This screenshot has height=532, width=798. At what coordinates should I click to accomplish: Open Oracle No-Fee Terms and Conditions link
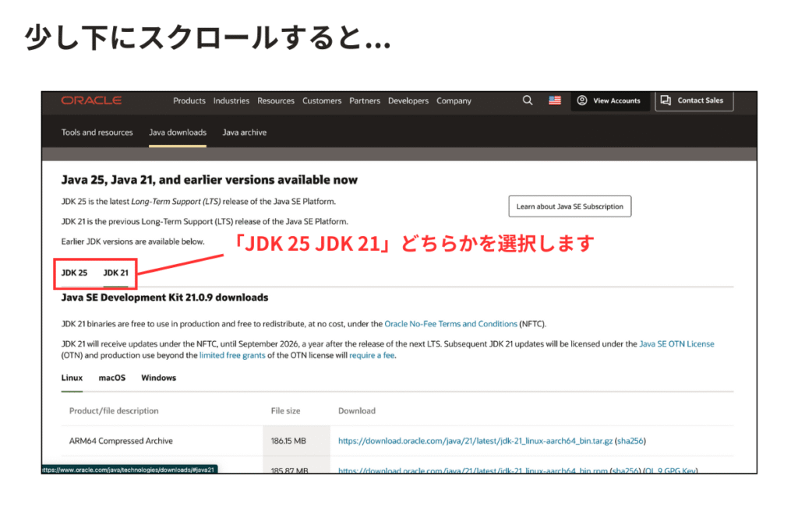tap(450, 323)
